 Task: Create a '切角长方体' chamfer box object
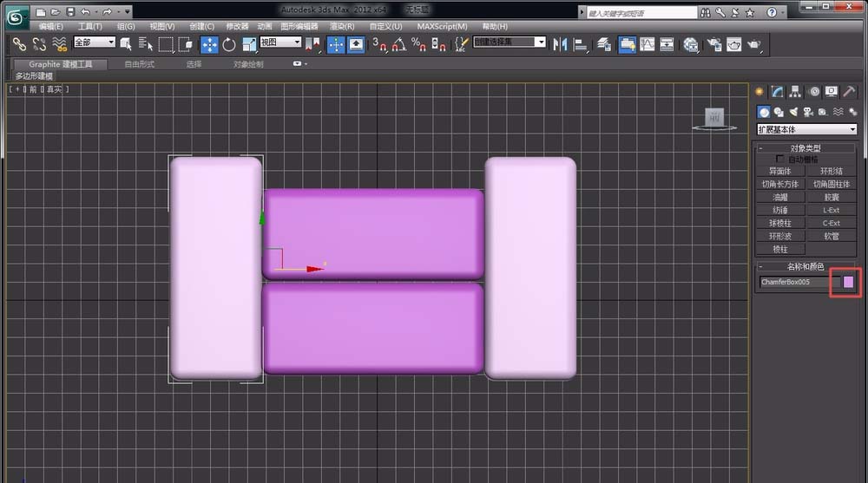[780, 184]
